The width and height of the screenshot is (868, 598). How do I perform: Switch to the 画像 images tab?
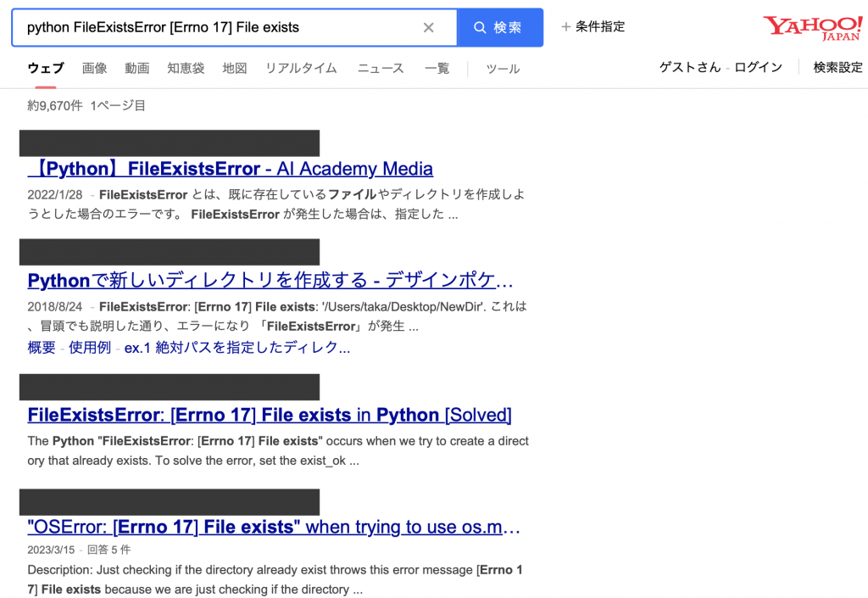tap(94, 69)
